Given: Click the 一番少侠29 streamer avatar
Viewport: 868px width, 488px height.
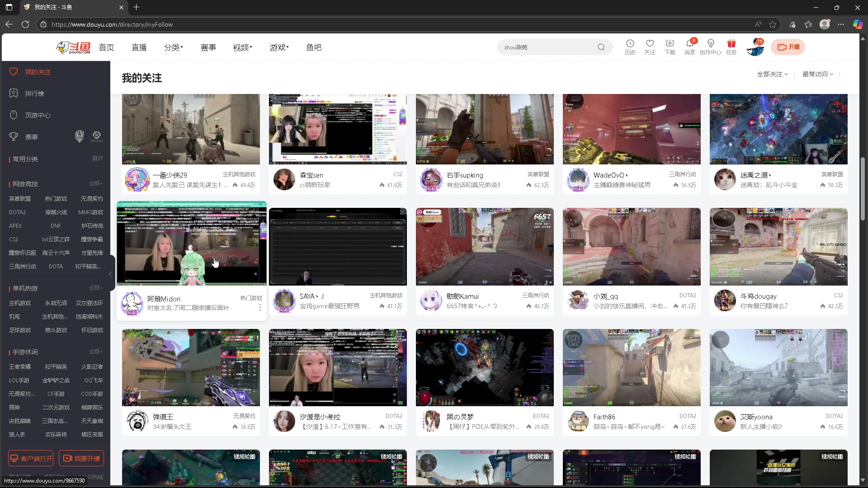Looking at the screenshot, I should 137,179.
